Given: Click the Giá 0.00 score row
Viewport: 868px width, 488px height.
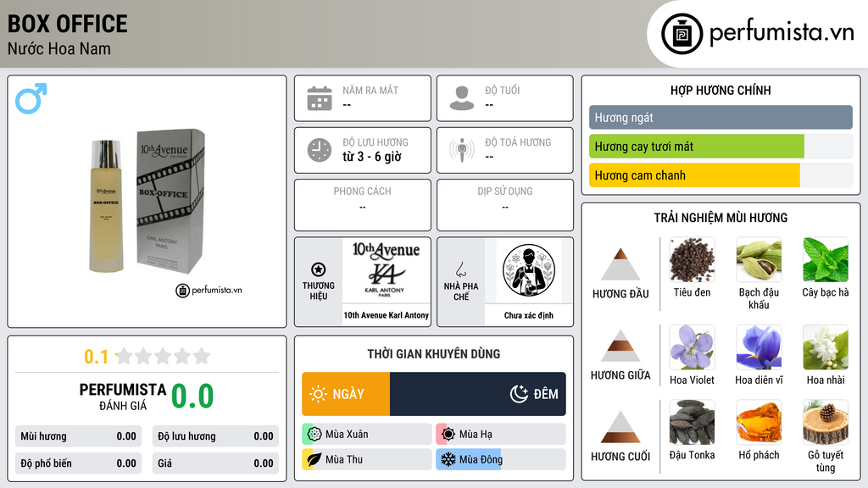Looking at the screenshot, I should (x=215, y=463).
